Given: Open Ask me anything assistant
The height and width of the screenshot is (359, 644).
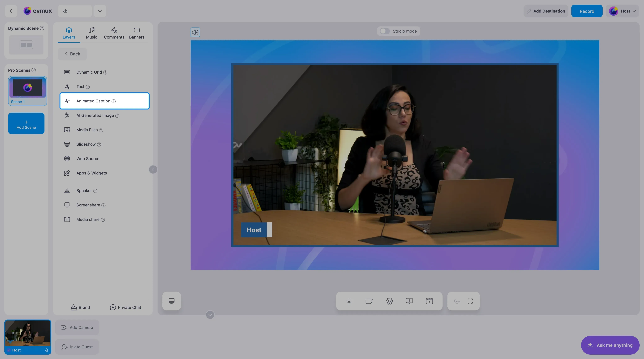Looking at the screenshot, I should 610,345.
